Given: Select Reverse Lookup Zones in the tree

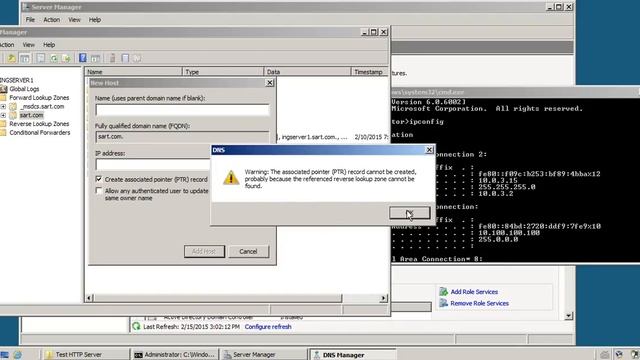Looking at the screenshot, I should [39, 124].
